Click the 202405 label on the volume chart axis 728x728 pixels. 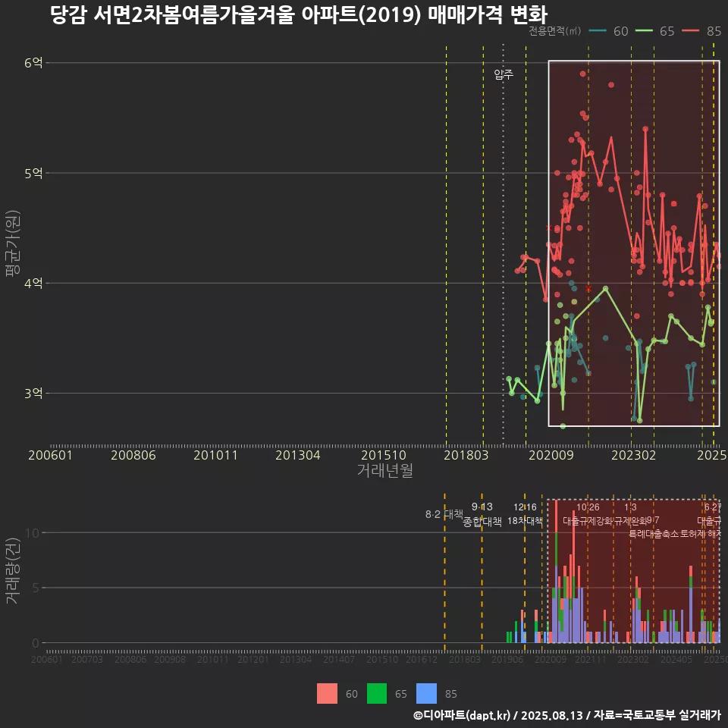676,659
